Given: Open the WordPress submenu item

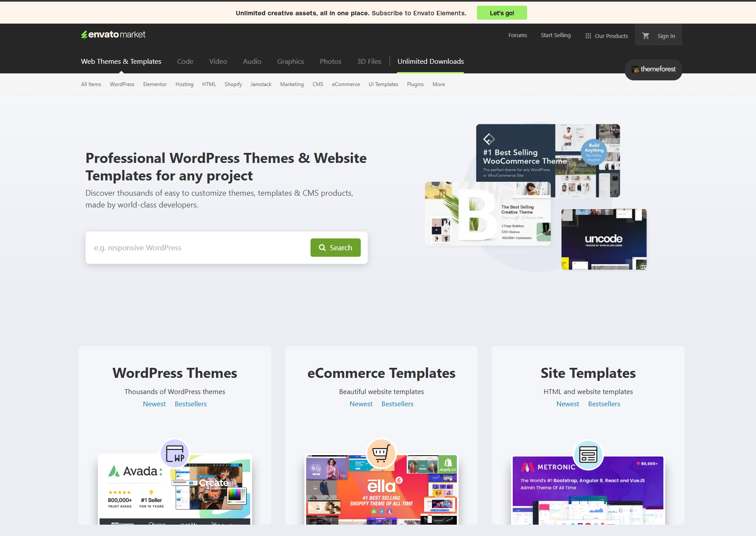Looking at the screenshot, I should click(122, 84).
